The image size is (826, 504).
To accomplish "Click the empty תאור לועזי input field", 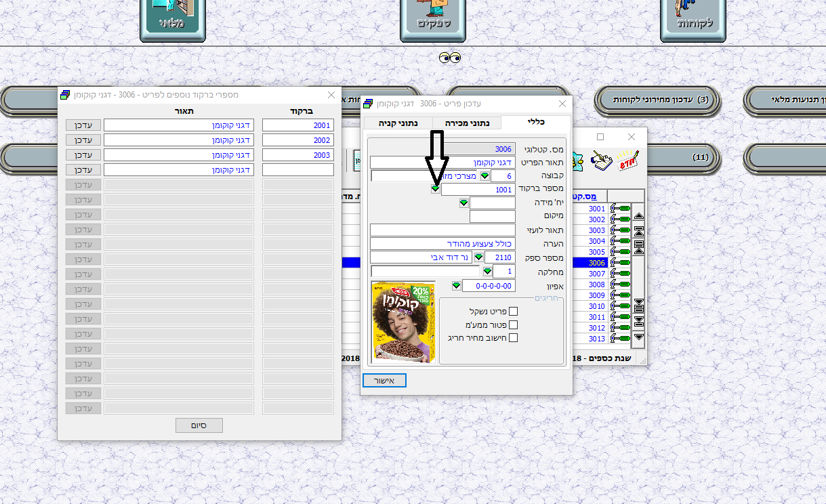I will (442, 230).
